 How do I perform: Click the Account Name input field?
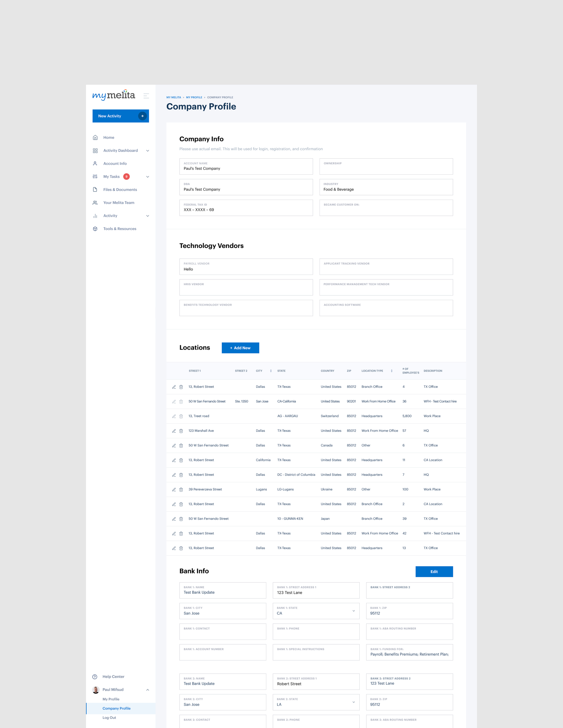[246, 166]
